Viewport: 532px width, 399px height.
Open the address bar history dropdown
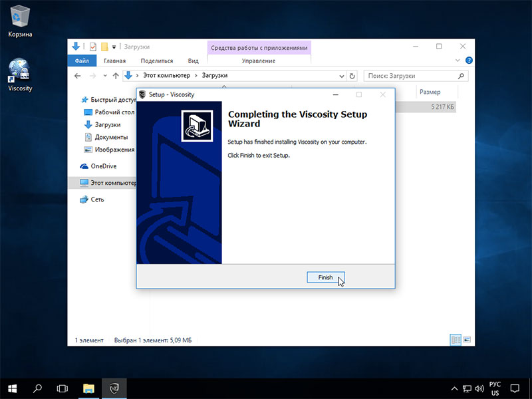[342, 76]
